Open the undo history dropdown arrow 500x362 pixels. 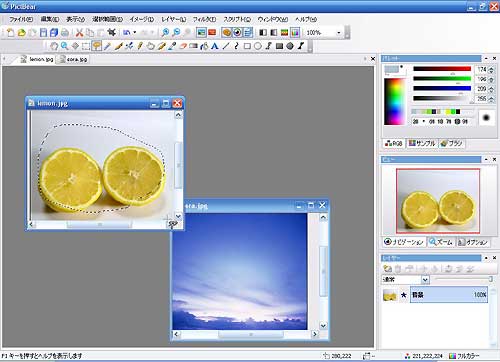point(135,32)
